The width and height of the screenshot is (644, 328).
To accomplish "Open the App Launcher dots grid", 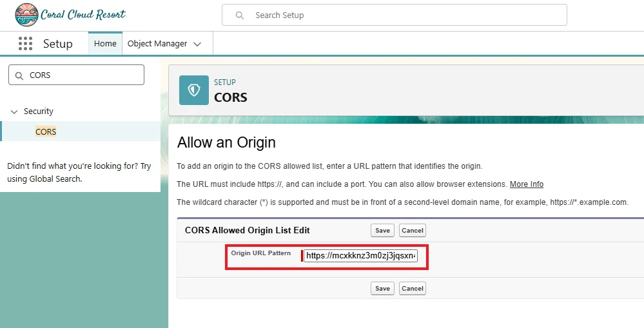I will [26, 44].
